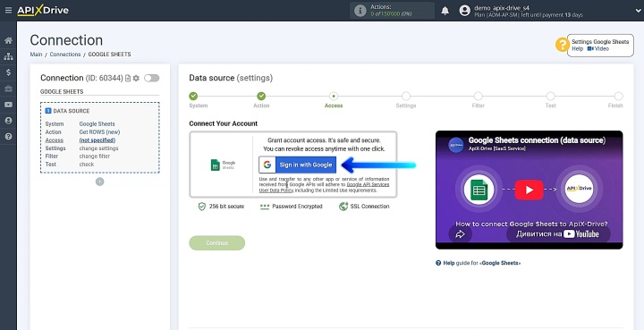
Task: Select the Filter step
Action: (x=478, y=96)
